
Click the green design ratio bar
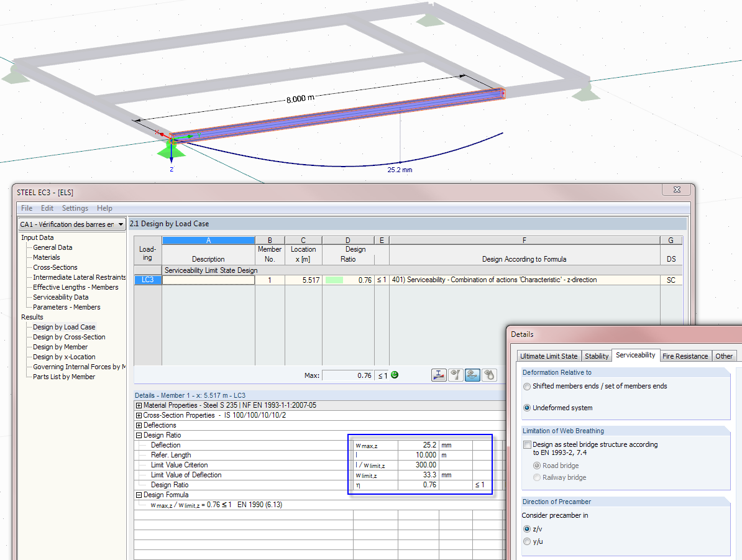pyautogui.click(x=334, y=280)
